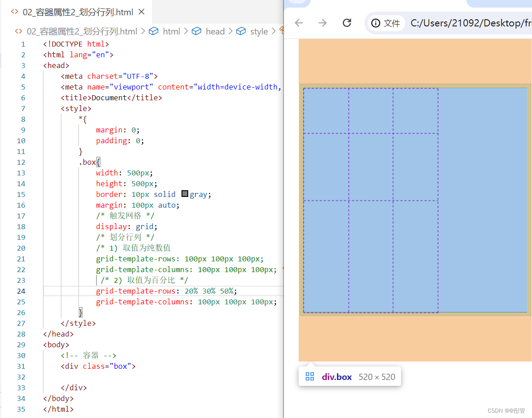532x418 pixels.
Task: Click the browser address bar URL text
Action: pos(471,23)
